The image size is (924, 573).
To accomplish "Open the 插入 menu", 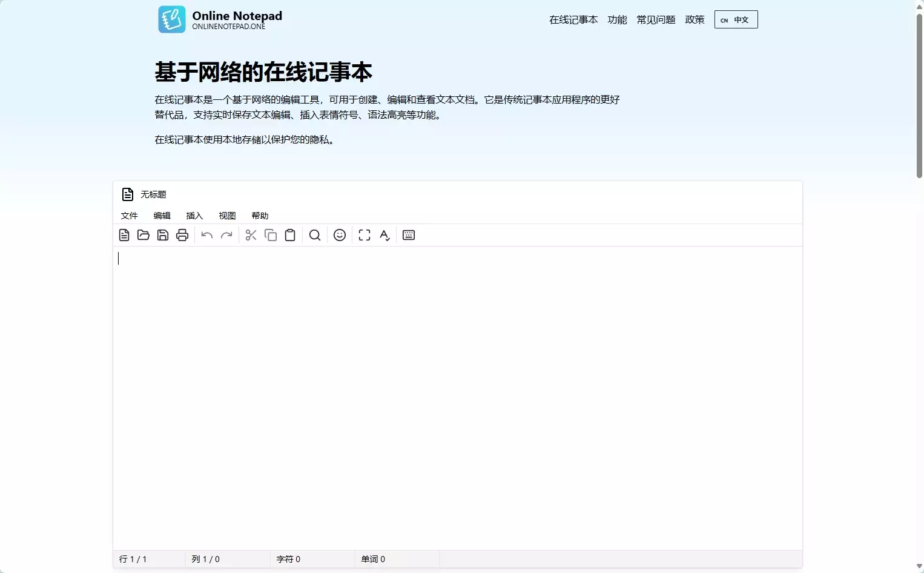I will [194, 216].
